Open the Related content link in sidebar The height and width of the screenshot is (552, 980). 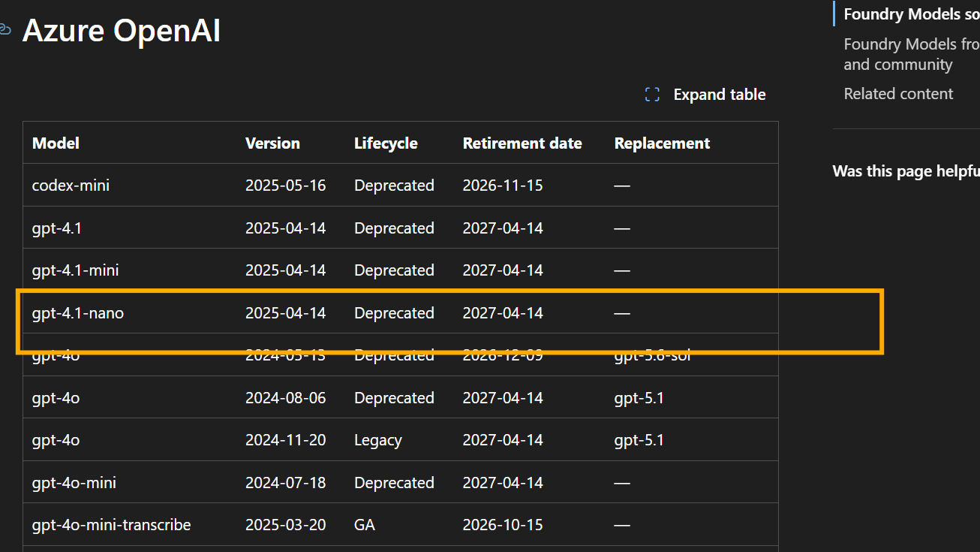898,94
